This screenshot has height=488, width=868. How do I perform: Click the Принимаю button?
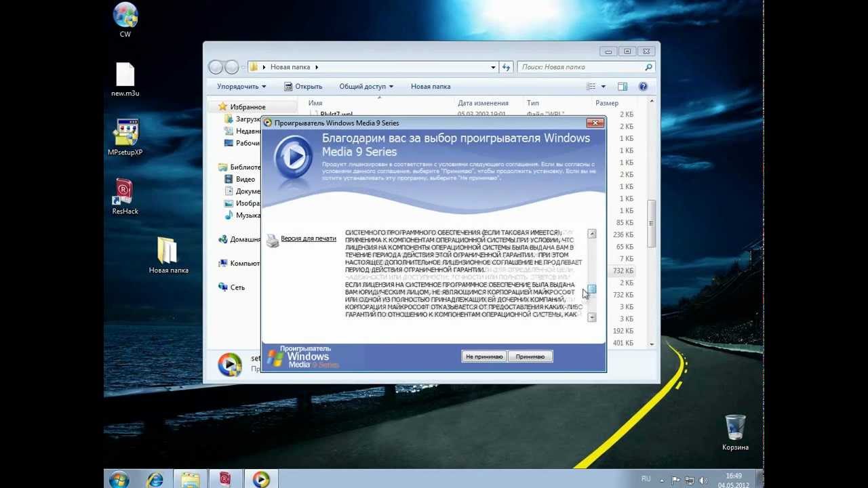[530, 357]
